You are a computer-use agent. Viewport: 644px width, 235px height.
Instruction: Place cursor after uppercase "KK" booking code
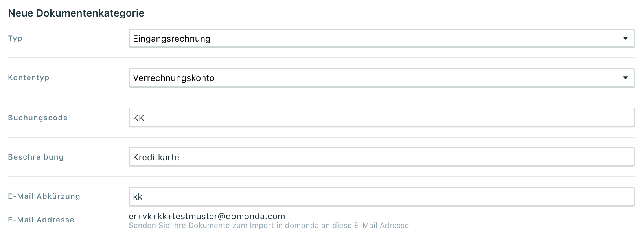pos(145,118)
